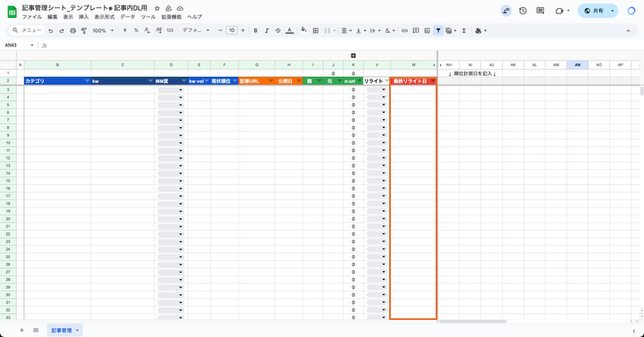This screenshot has width=644, height=337.
Task: Open the functions sigma icon
Action: coord(464,30)
